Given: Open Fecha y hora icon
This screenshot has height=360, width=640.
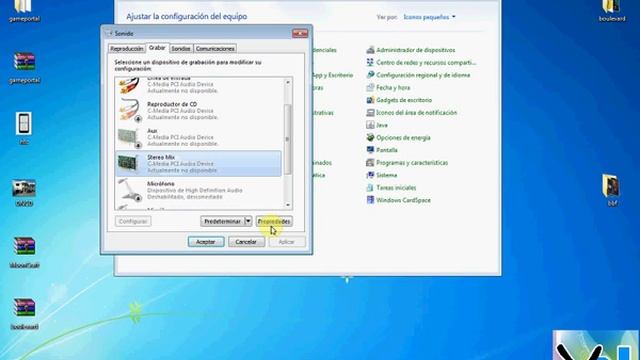Looking at the screenshot, I should click(x=370, y=87).
